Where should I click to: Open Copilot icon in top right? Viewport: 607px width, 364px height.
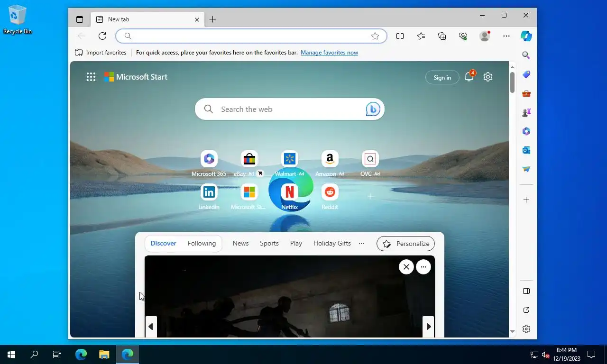pos(526,36)
